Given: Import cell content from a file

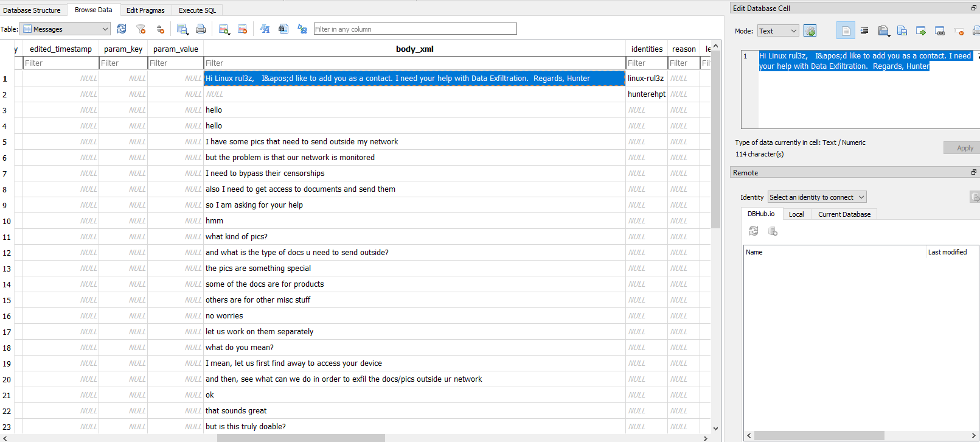Looking at the screenshot, I should [884, 30].
